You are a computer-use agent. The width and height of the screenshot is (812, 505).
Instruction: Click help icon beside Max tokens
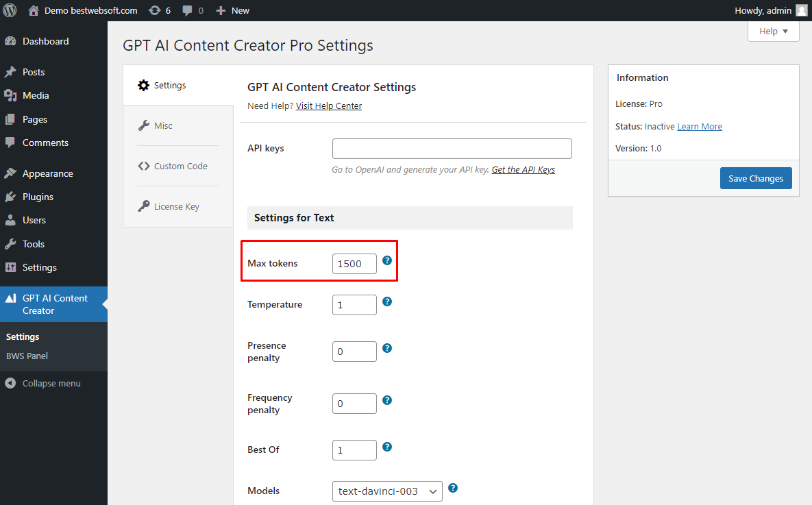click(x=387, y=260)
